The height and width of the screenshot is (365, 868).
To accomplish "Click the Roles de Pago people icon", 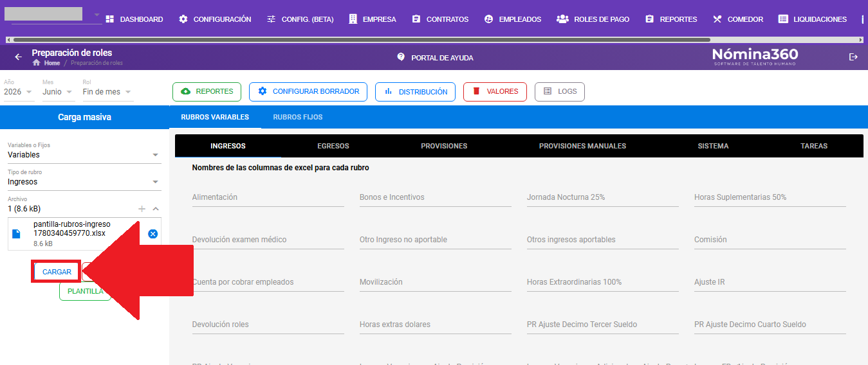I will click(562, 19).
